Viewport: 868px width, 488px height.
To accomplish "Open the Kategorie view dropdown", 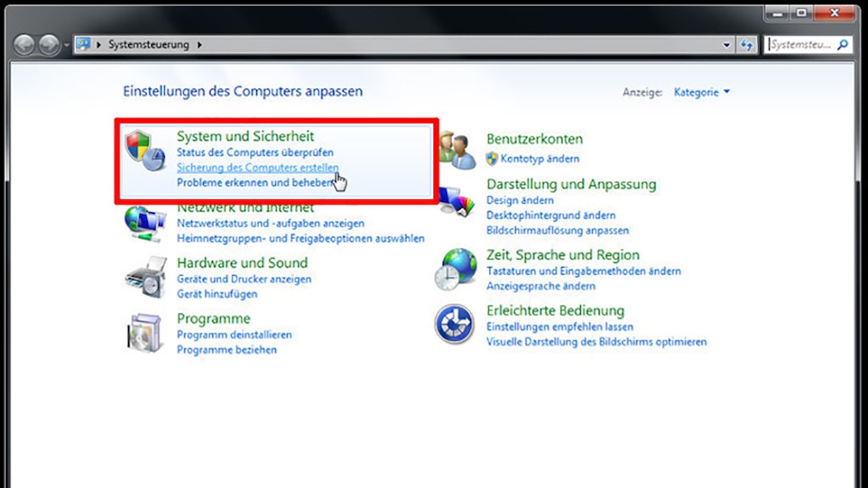I will point(701,93).
